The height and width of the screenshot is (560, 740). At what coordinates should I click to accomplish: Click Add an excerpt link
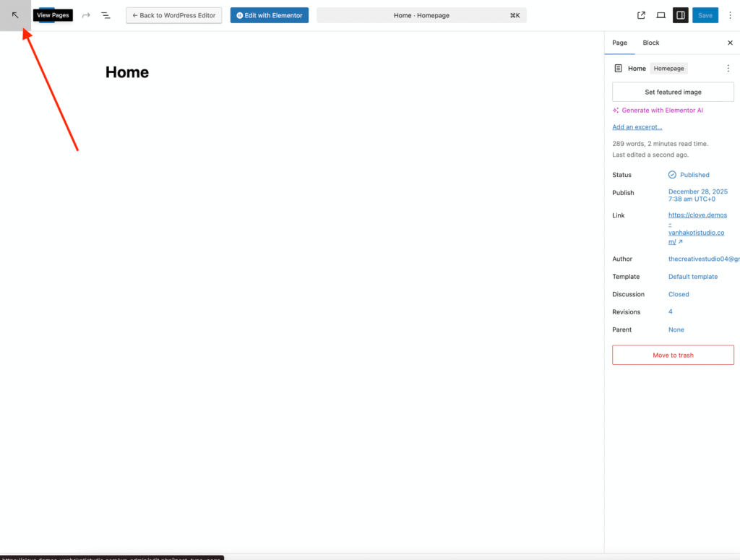[x=637, y=127]
